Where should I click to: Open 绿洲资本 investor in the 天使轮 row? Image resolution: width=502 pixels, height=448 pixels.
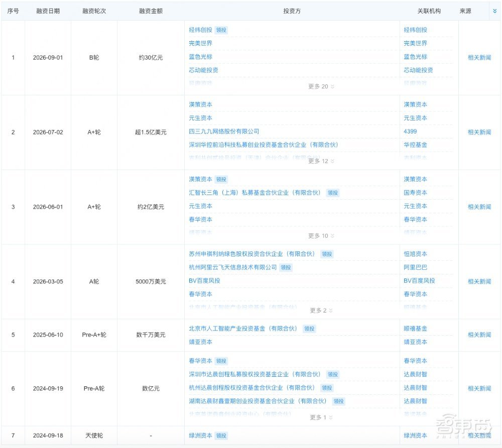click(x=200, y=435)
